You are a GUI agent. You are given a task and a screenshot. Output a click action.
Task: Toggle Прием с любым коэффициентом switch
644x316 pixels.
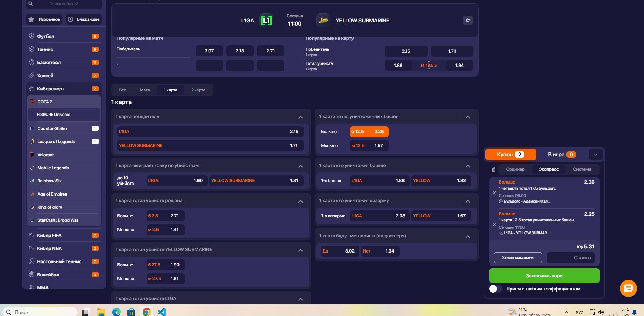[495, 289]
